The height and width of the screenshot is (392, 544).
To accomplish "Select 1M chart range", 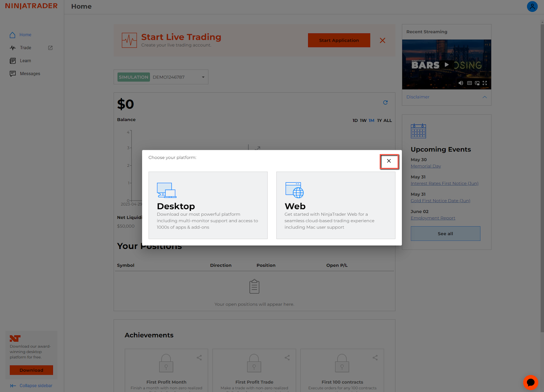I will coord(371,121).
